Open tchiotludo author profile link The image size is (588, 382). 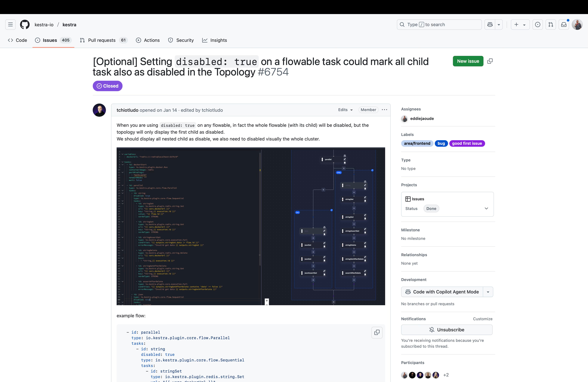tap(128, 110)
